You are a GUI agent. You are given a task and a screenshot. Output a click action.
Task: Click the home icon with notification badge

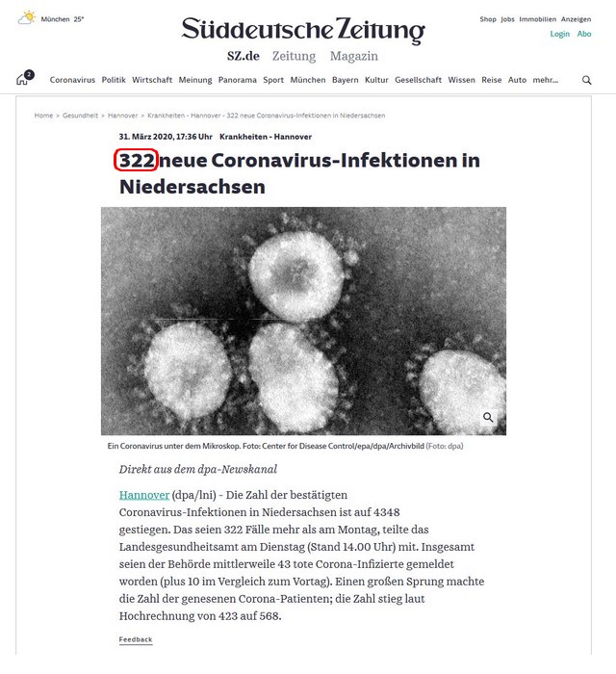pyautogui.click(x=25, y=78)
